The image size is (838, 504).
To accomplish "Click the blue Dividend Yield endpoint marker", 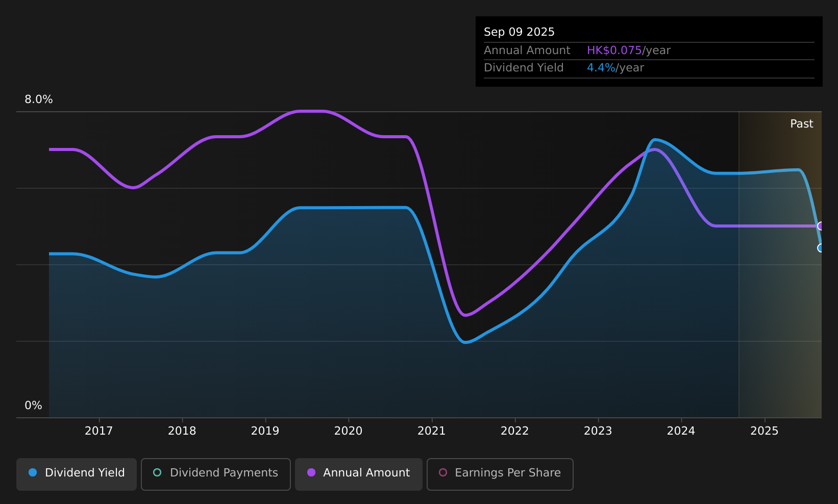I will (x=821, y=248).
